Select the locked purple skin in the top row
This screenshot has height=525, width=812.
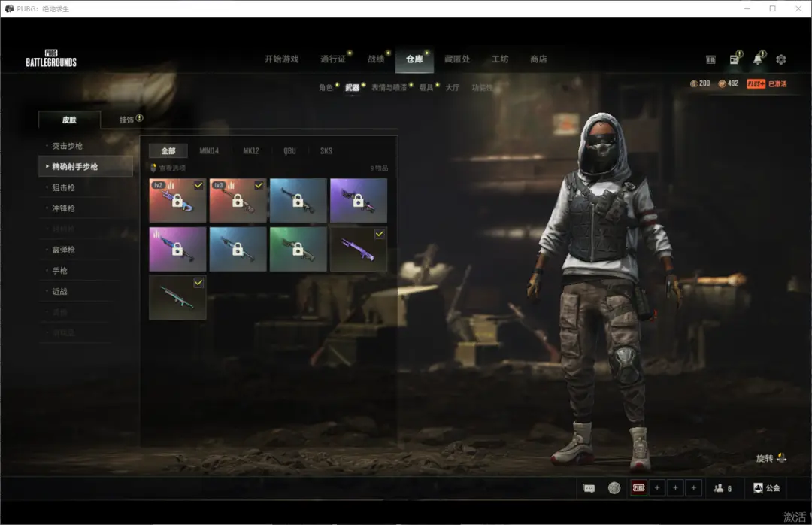tap(359, 201)
